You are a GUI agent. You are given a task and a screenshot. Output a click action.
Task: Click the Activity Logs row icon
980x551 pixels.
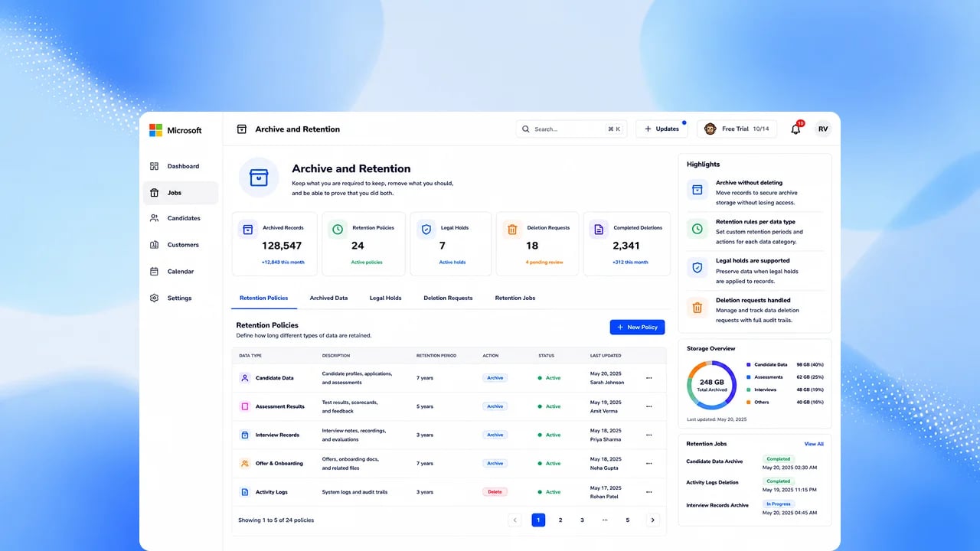245,492
